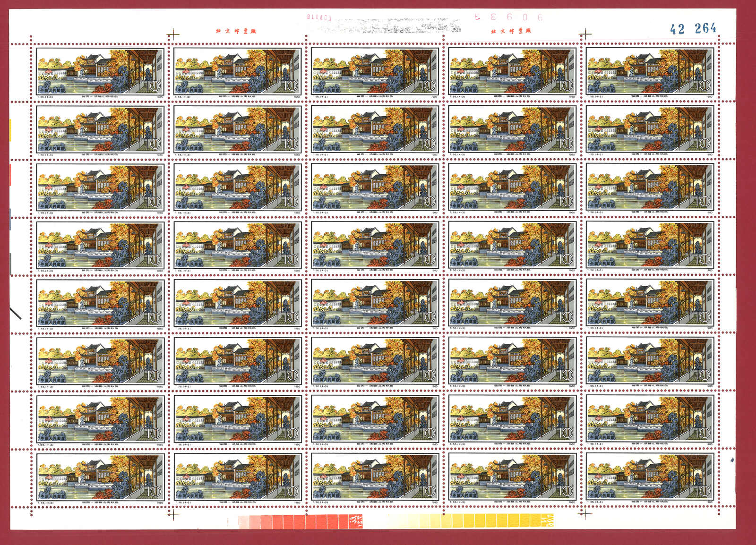Select the yellow color bar strip in the bottom margin
756x545 pixels.
pyautogui.click(x=470, y=521)
